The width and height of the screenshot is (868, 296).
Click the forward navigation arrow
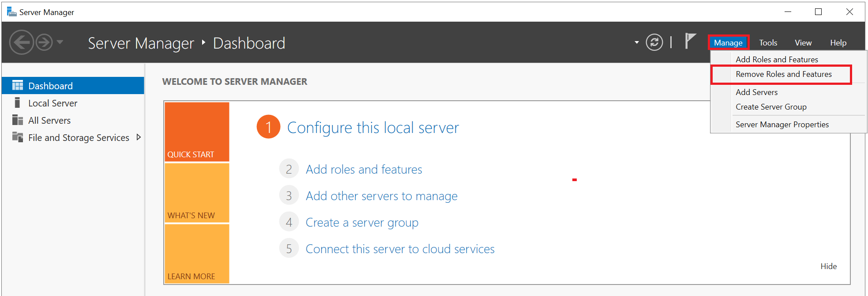click(x=44, y=42)
